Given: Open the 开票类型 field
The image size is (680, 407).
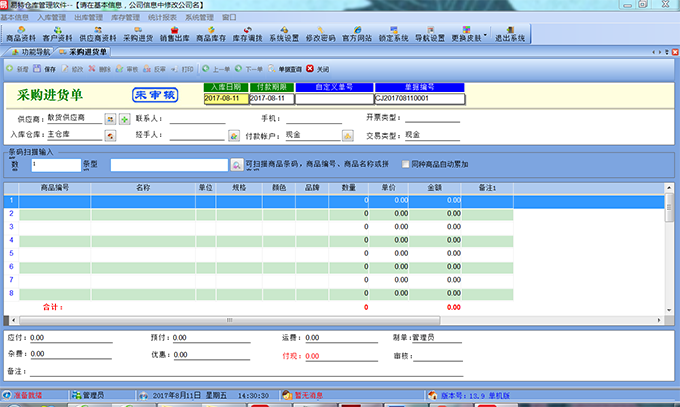Looking at the screenshot, I should (x=432, y=118).
